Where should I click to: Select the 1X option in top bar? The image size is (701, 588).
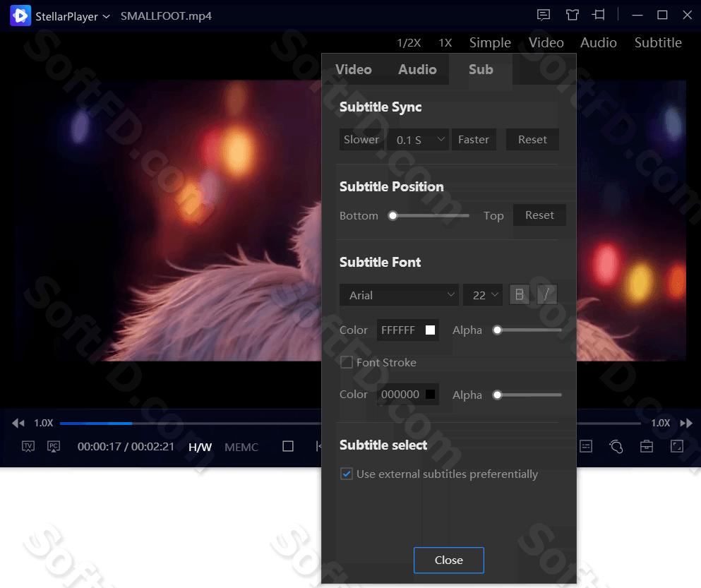(x=445, y=43)
